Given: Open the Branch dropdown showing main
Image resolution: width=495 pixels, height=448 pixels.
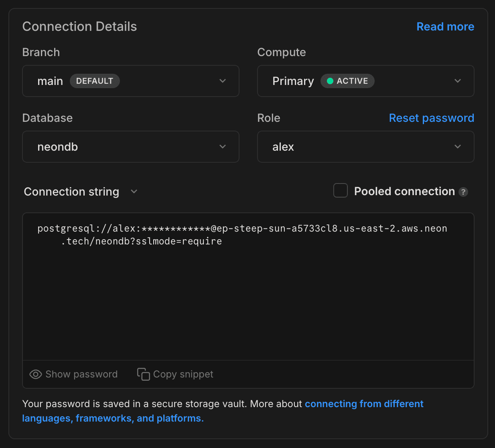Looking at the screenshot, I should (131, 81).
